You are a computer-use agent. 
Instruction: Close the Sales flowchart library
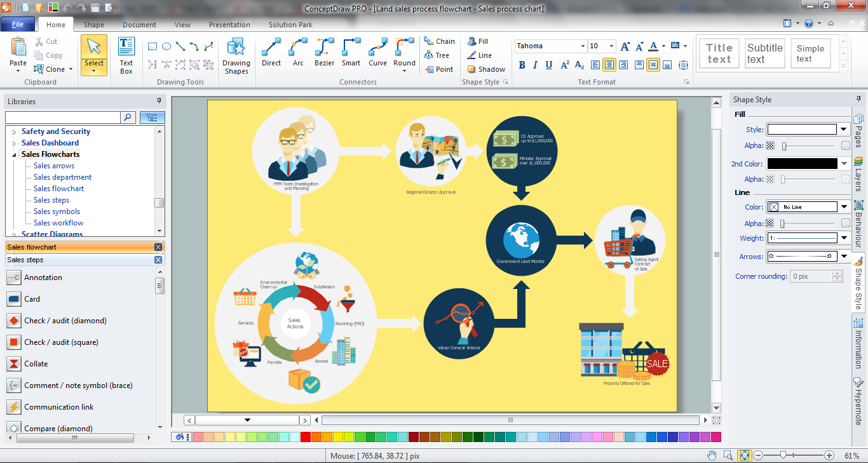point(158,247)
